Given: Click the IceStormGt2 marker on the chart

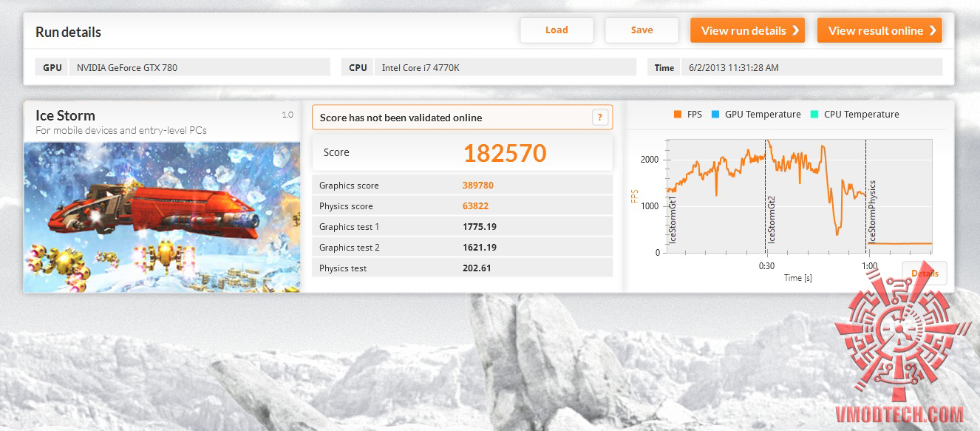Looking at the screenshot, I should (772, 220).
